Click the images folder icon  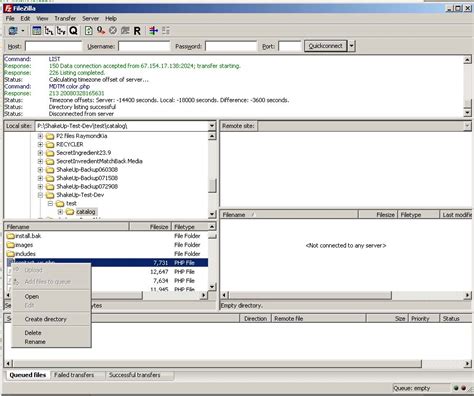point(11,245)
